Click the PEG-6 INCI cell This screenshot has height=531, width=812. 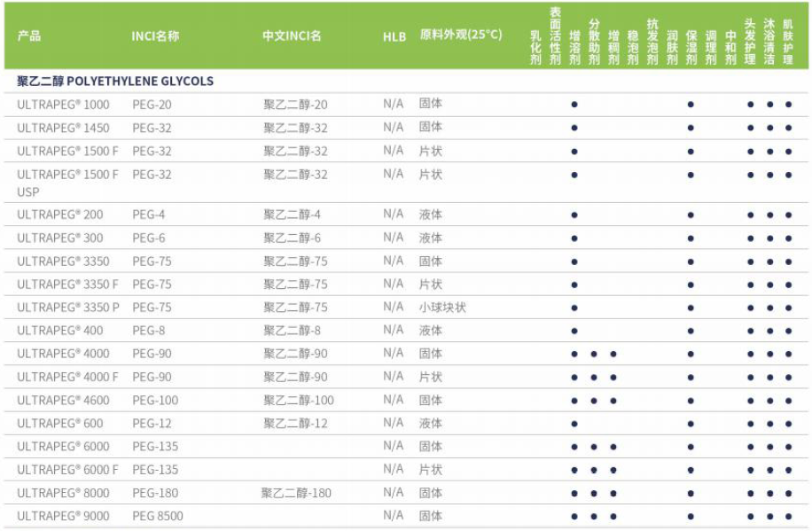(x=149, y=238)
